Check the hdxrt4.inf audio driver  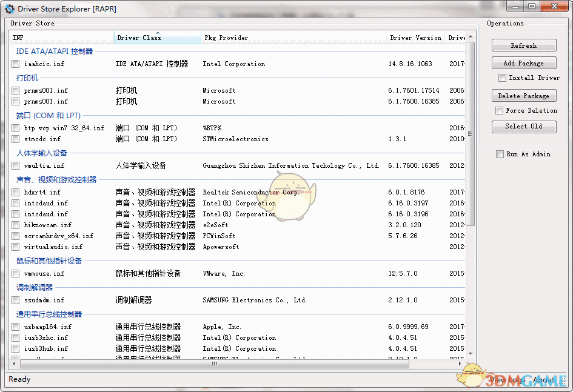15,192
